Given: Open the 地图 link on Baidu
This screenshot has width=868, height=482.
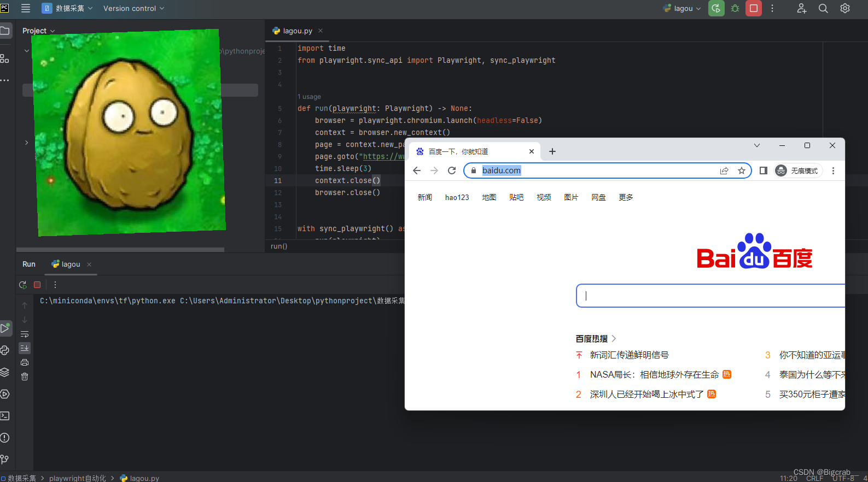Looking at the screenshot, I should coord(489,197).
